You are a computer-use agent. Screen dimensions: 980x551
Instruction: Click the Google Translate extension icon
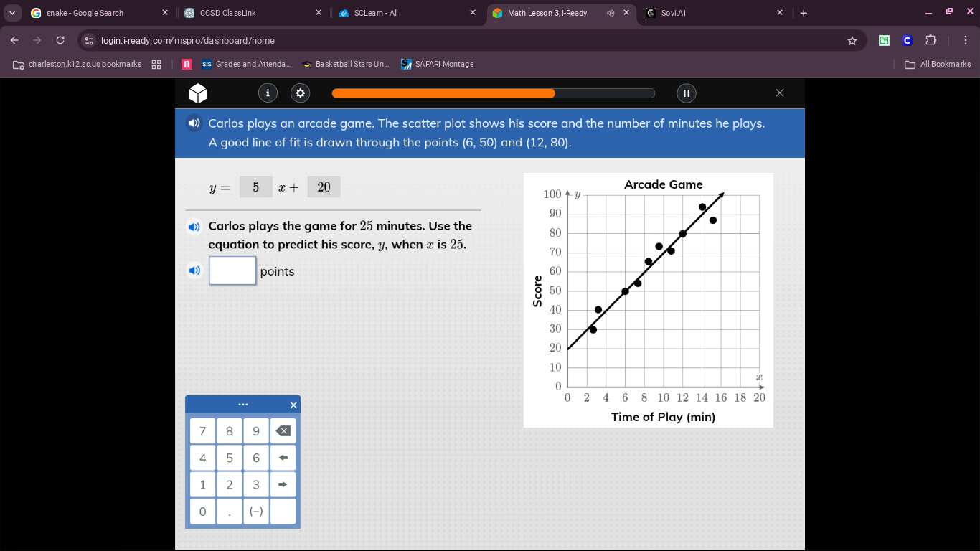[x=884, y=41]
